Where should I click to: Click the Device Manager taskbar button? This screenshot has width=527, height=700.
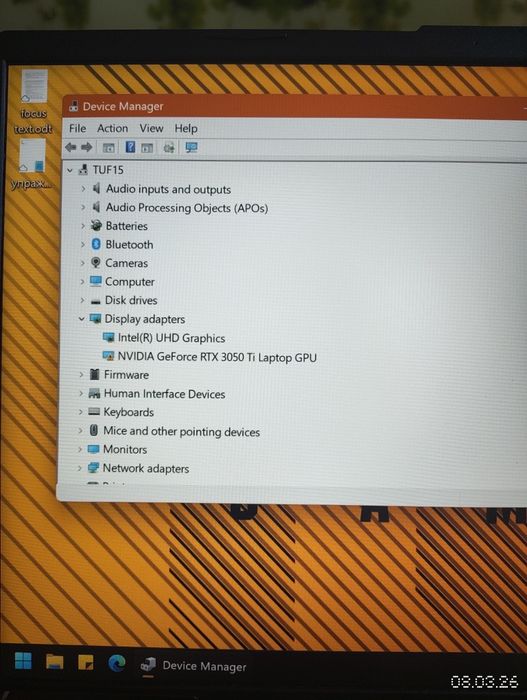click(193, 666)
